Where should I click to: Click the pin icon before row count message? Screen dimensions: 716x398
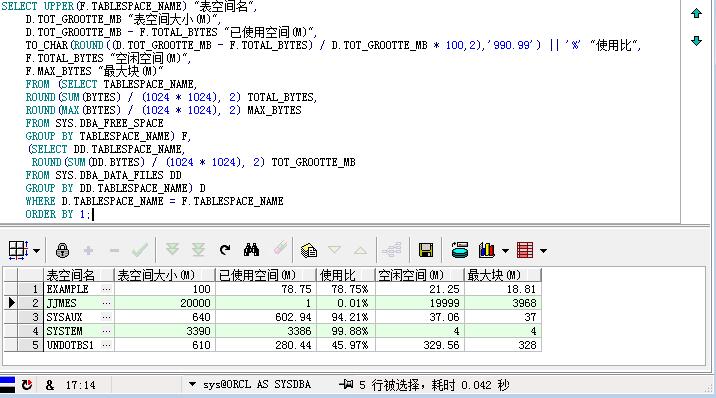pyautogui.click(x=346, y=384)
